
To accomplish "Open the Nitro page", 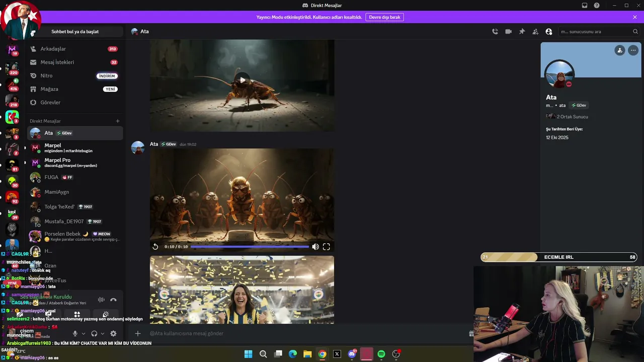I will click(75, 76).
